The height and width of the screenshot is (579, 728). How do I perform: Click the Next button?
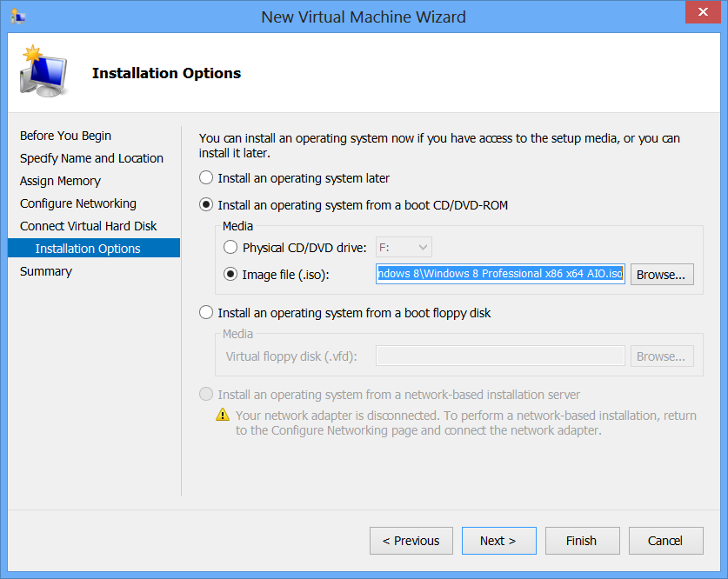tap(498, 540)
